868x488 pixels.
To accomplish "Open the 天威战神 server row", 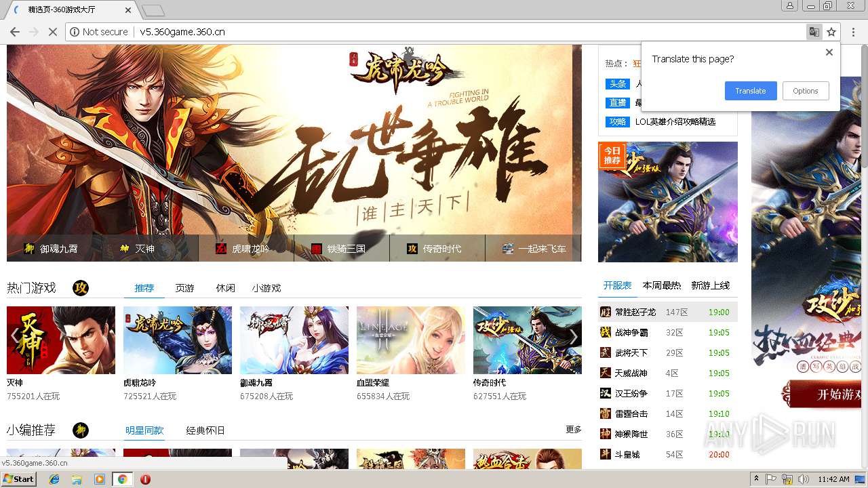I will coord(668,373).
